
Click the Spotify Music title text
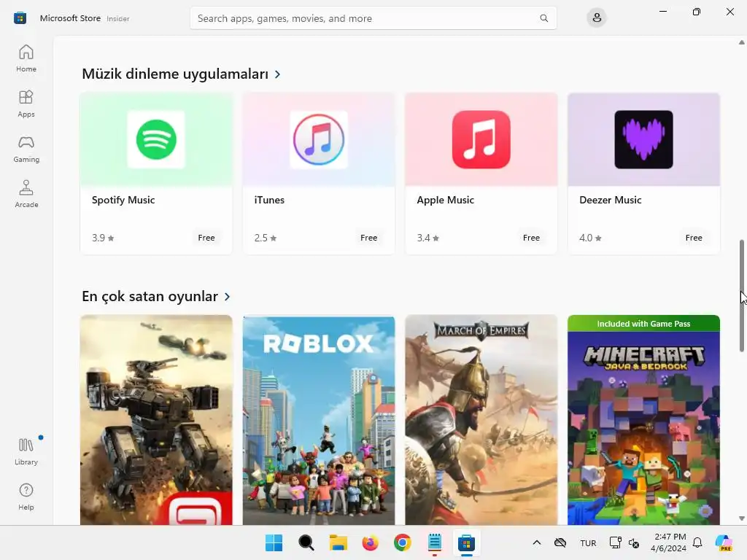123,200
